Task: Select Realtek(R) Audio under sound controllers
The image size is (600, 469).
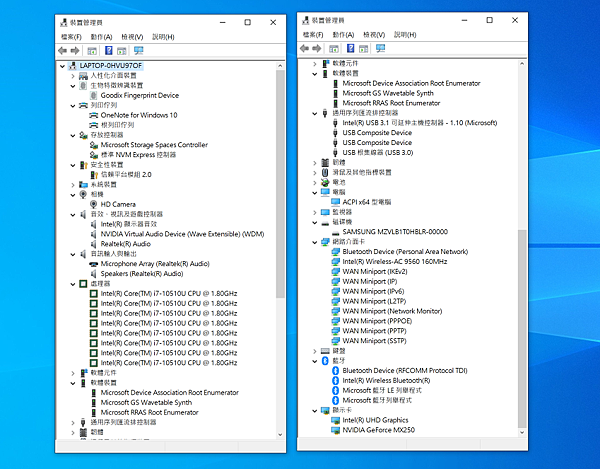Action: tap(126, 244)
